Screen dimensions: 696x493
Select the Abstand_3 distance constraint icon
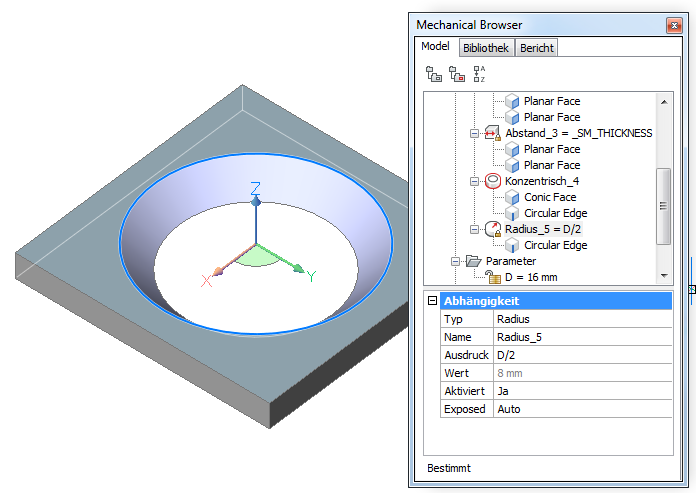click(492, 133)
